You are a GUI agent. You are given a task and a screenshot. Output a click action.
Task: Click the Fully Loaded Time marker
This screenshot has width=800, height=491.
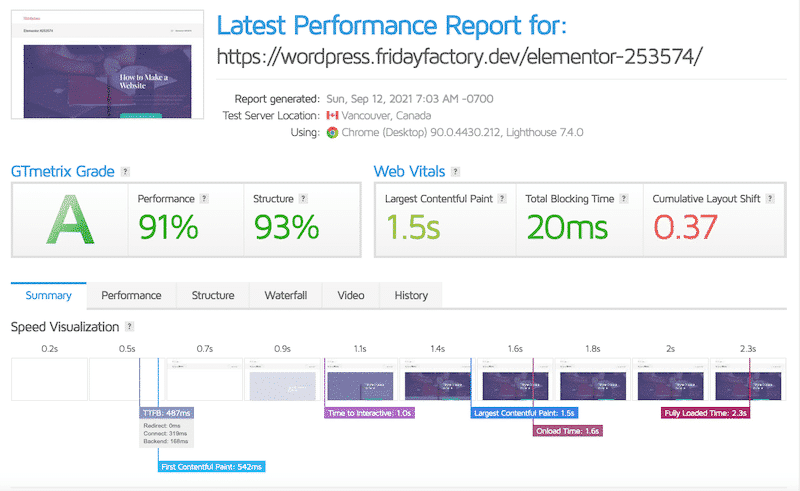coord(704,412)
